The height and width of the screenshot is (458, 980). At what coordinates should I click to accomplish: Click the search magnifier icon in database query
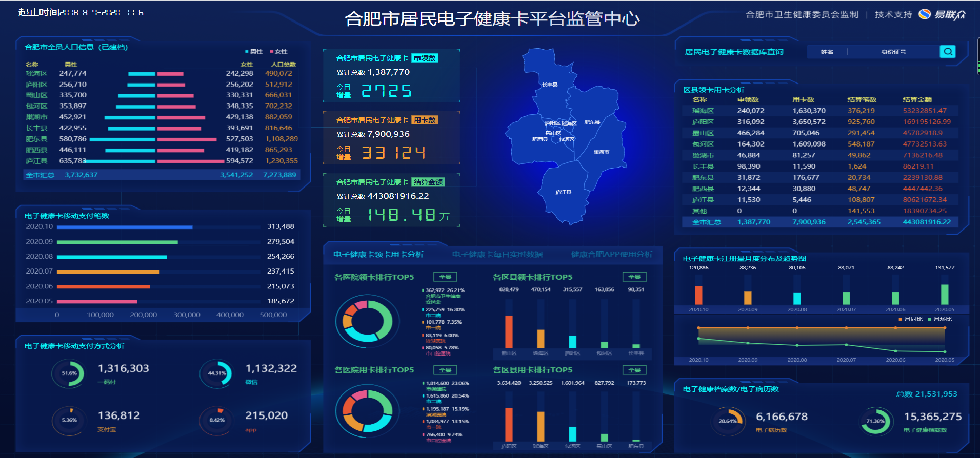[947, 52]
